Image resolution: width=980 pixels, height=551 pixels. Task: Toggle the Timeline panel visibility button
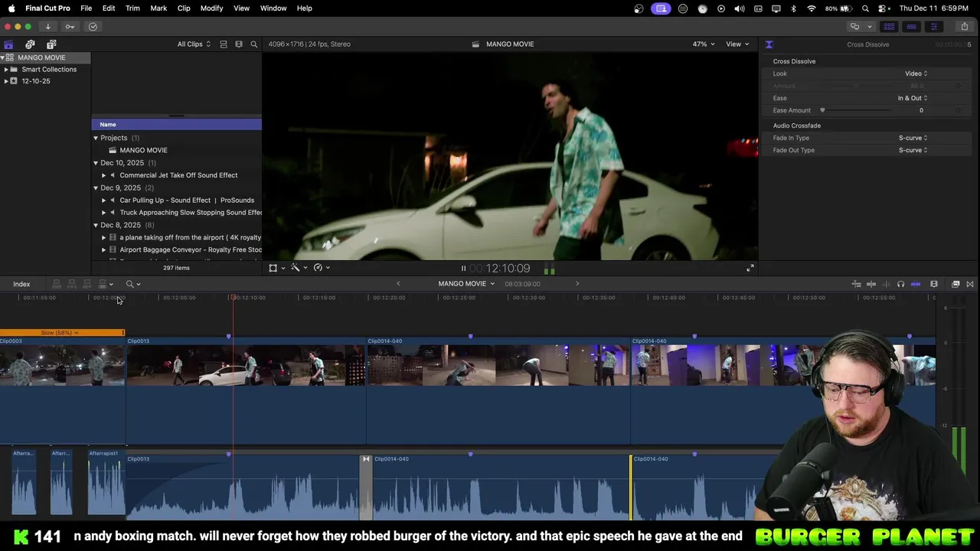click(x=911, y=27)
